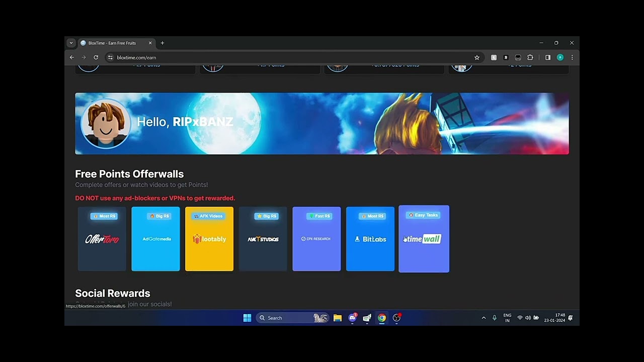Open the Extensions puzzle-piece menu

[530, 57]
